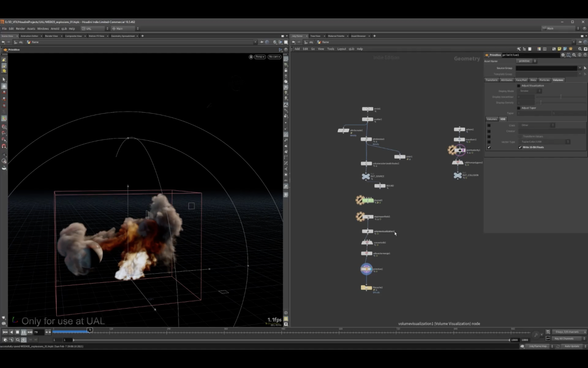
Task: Click the Source Group input field
Action: click(546, 68)
